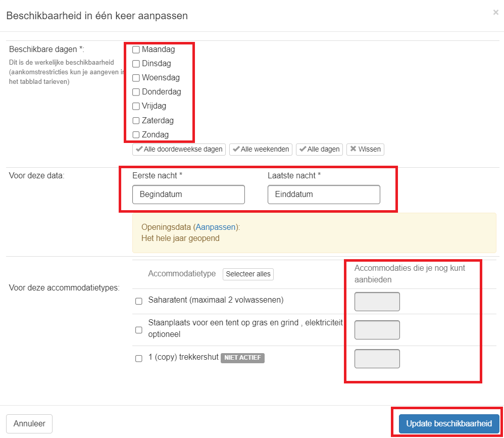Mark the Zondag checkbox
The width and height of the screenshot is (504, 438).
click(136, 135)
